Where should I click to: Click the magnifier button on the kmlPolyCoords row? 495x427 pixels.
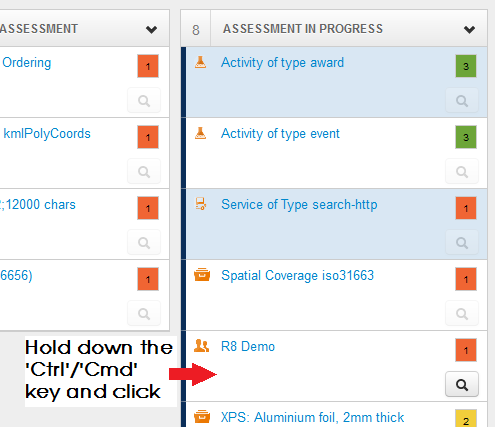144,171
